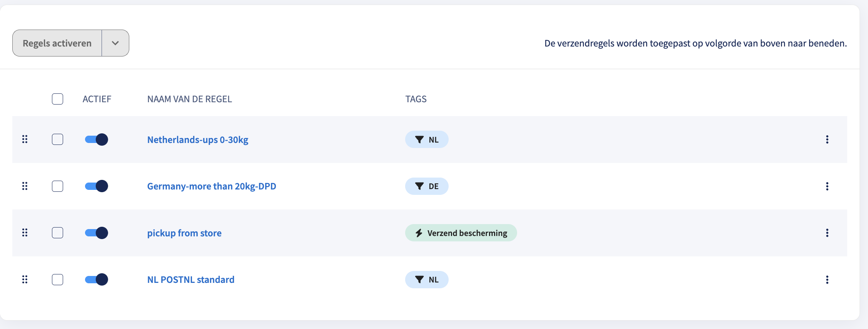
Task: Select the NL POSTNL standard checkbox
Action: click(57, 279)
